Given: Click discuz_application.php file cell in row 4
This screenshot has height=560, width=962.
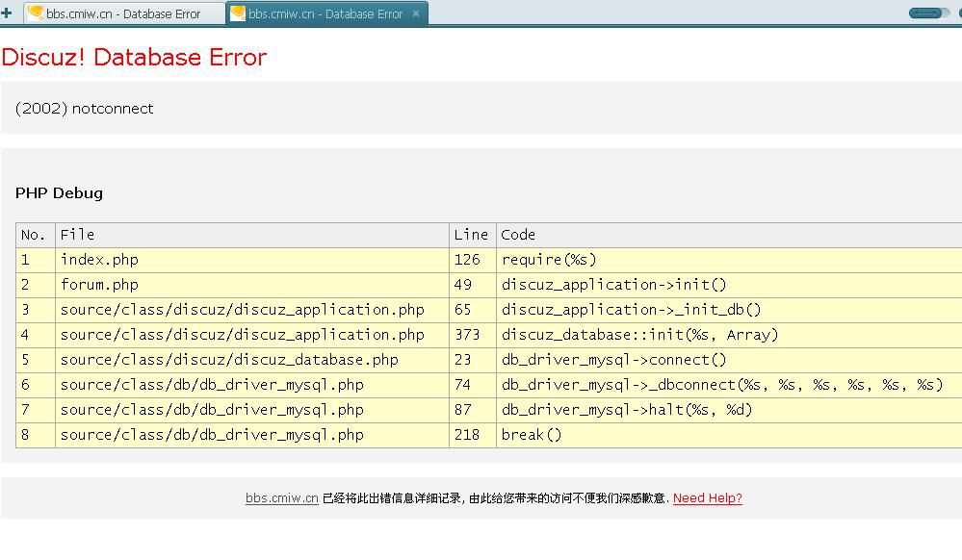Looking at the screenshot, I should tap(252, 335).
